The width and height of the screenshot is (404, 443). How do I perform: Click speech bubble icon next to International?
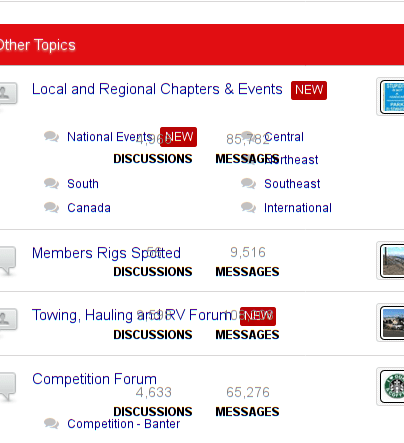point(248,208)
